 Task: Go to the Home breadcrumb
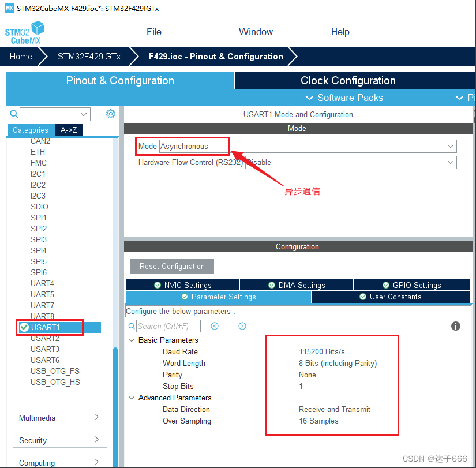click(21, 57)
